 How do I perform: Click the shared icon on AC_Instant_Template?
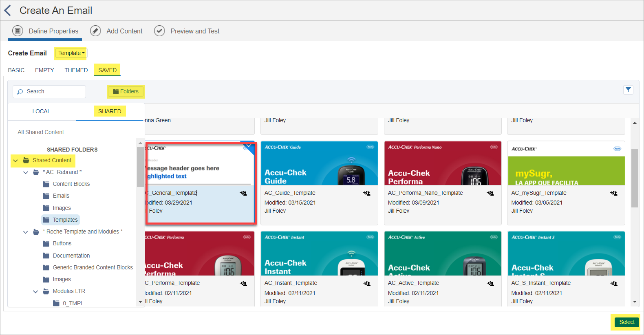tap(367, 284)
